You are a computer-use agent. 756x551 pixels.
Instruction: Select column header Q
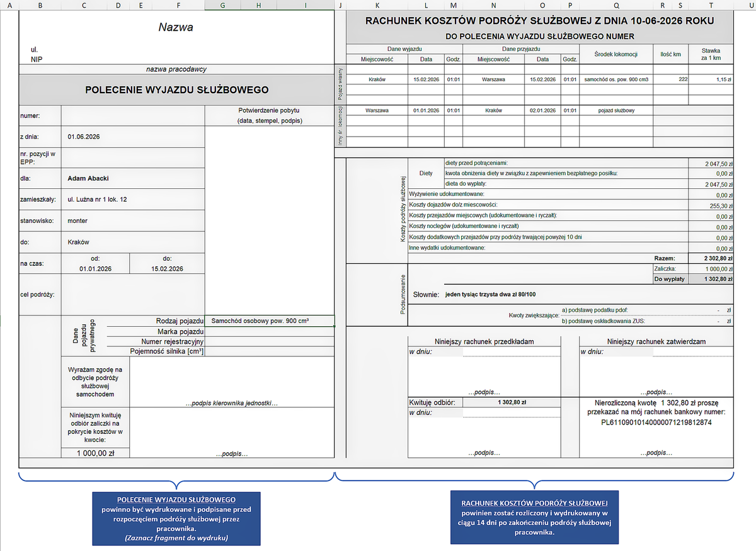(x=616, y=6)
